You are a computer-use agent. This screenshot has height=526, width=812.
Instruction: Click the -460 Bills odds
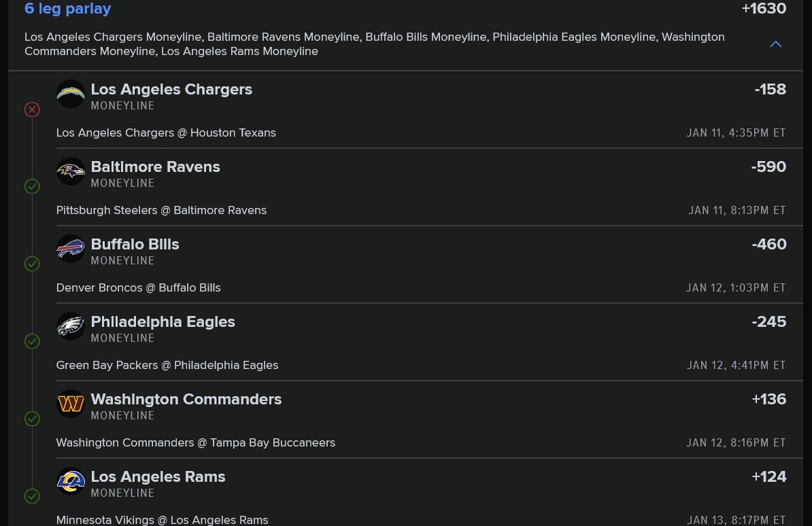pyautogui.click(x=769, y=245)
